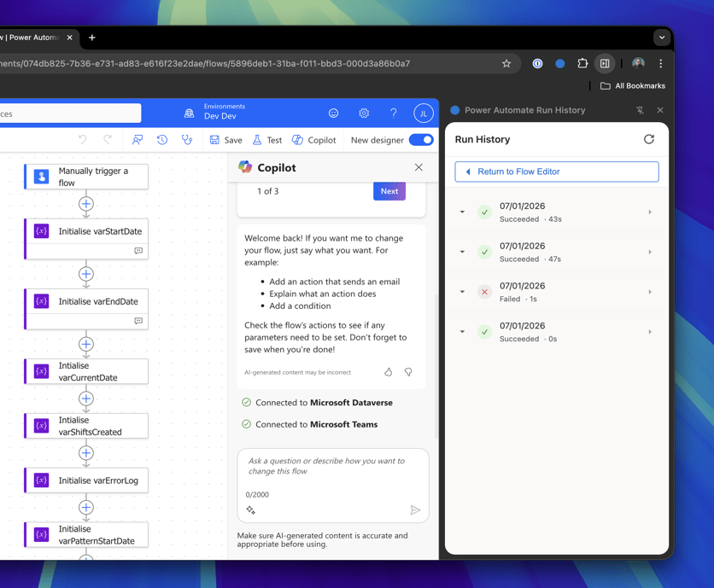Give thumbs up to Copilot message

coord(388,372)
